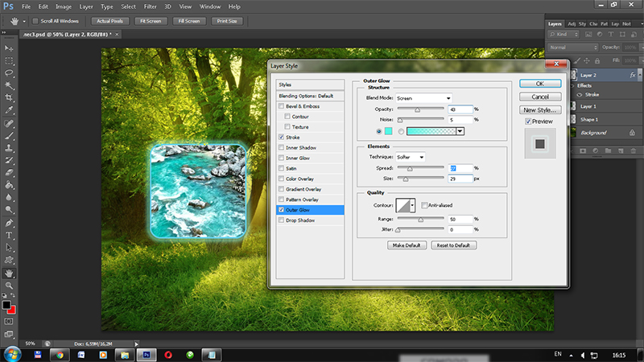Image resolution: width=644 pixels, height=362 pixels.
Task: Select the Magic Wand tool
Action: point(9,86)
